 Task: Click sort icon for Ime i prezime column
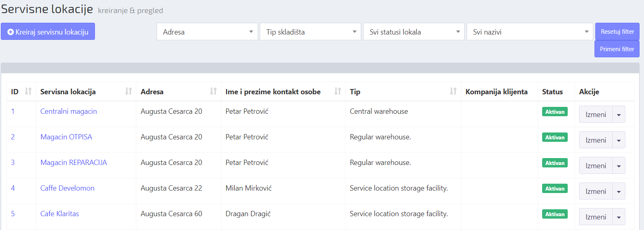point(337,91)
